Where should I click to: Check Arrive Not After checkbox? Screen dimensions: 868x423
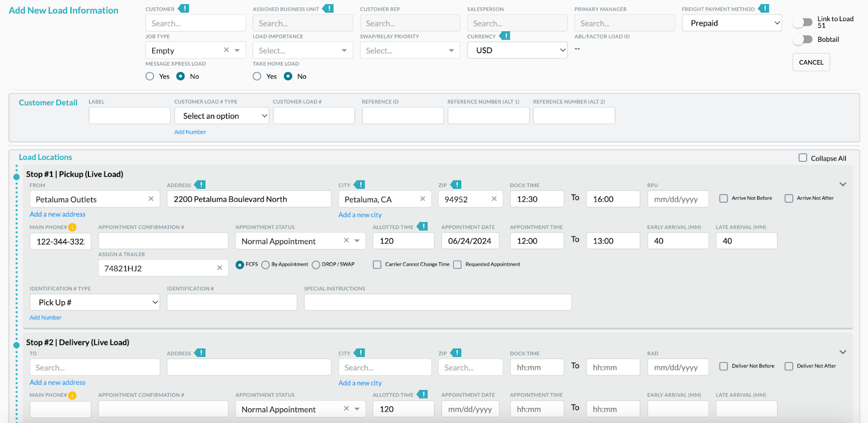click(x=789, y=198)
